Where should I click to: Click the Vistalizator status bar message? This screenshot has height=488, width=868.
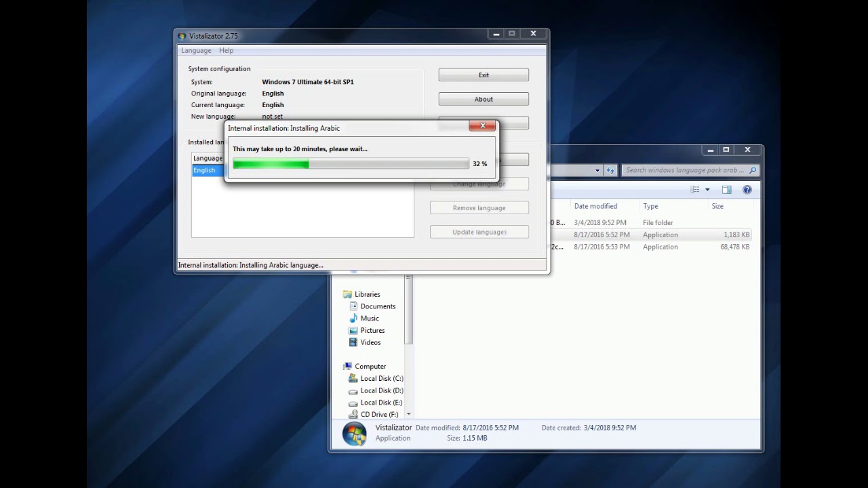[x=251, y=265]
